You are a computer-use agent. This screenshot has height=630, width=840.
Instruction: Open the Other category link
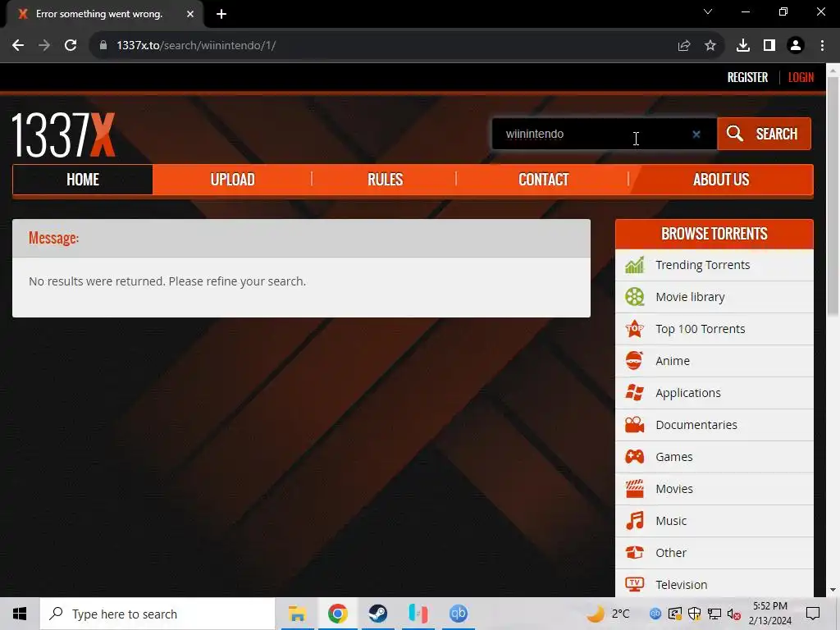click(671, 552)
